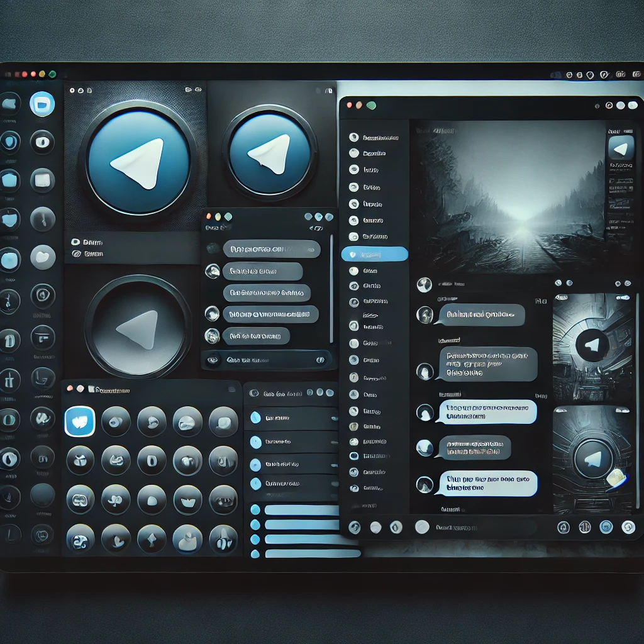Click the greyed-out Telegram logo circle
The height and width of the screenshot is (644, 644).
click(x=138, y=327)
